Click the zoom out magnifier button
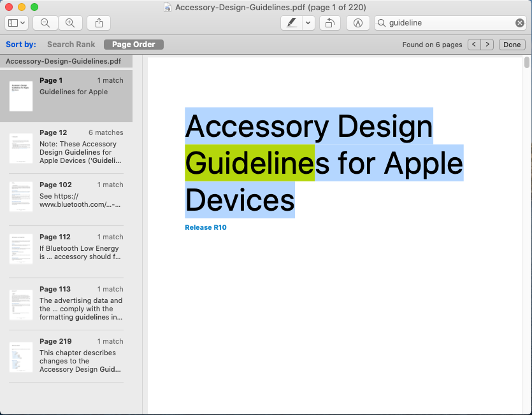 click(x=45, y=23)
